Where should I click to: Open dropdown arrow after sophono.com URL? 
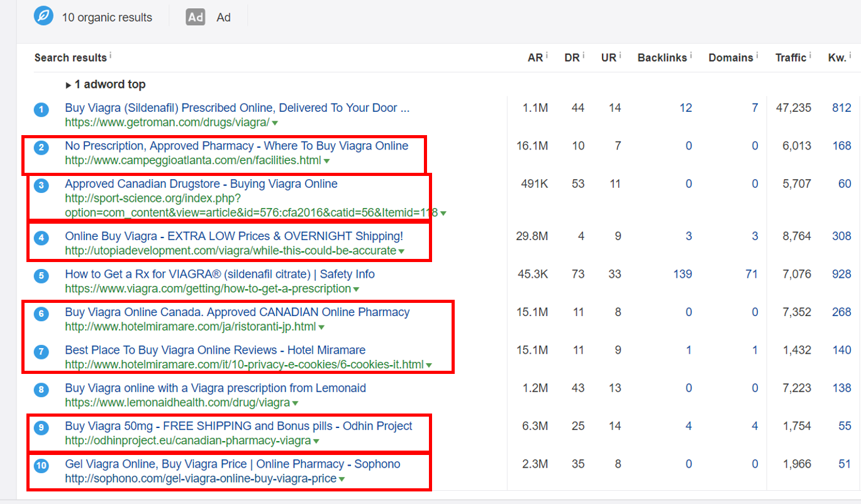pos(342,479)
